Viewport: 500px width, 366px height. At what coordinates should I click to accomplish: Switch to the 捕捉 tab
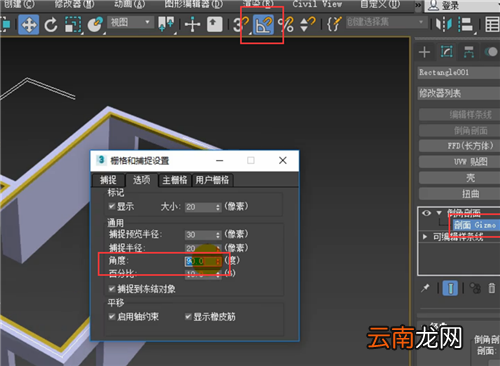(x=108, y=180)
